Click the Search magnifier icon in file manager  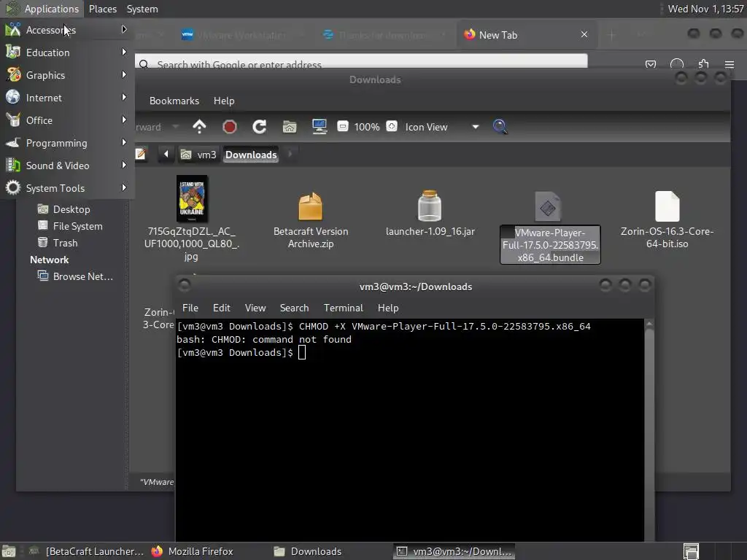tap(500, 127)
